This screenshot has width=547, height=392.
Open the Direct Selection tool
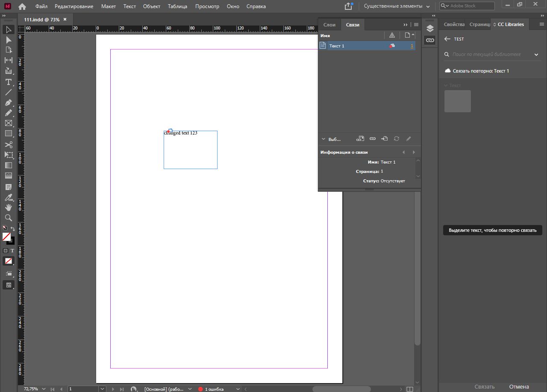pyautogui.click(x=9, y=40)
